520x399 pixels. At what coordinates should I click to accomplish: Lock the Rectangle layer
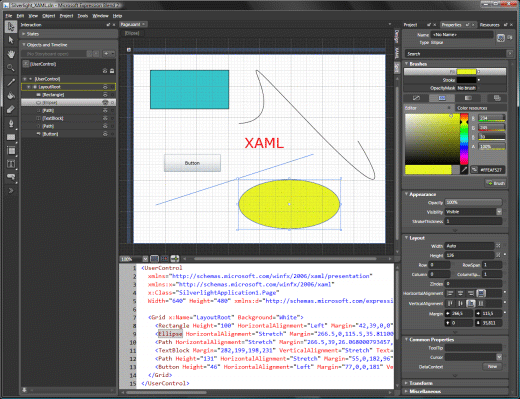(112, 95)
